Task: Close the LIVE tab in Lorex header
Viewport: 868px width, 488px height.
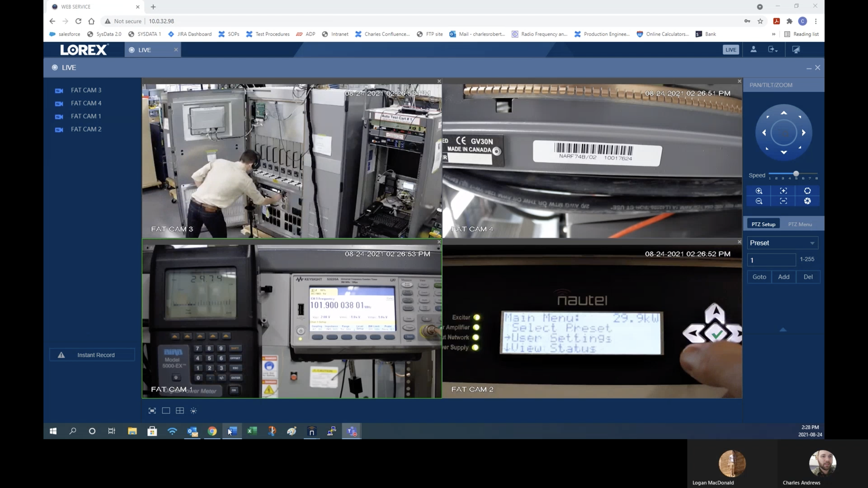Action: [x=175, y=50]
